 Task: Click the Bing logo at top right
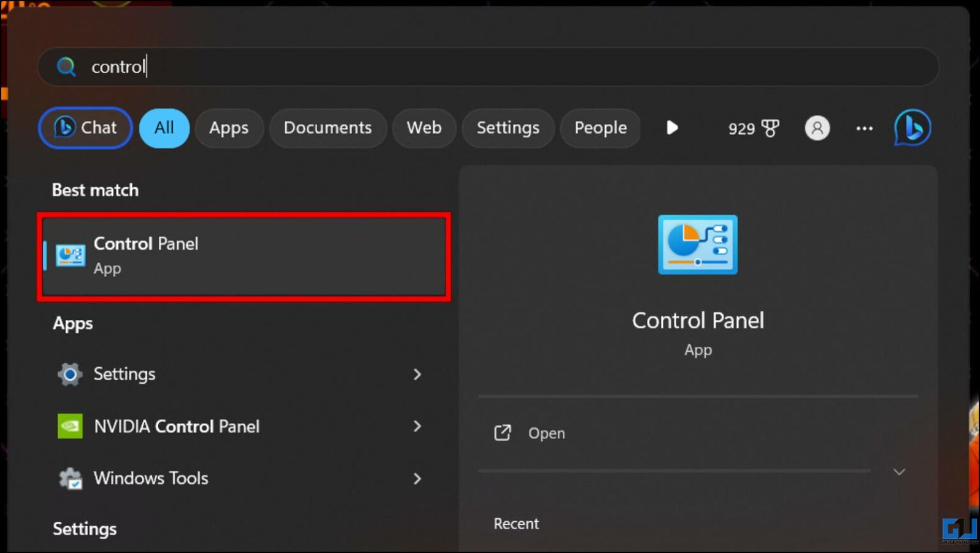pos(912,128)
